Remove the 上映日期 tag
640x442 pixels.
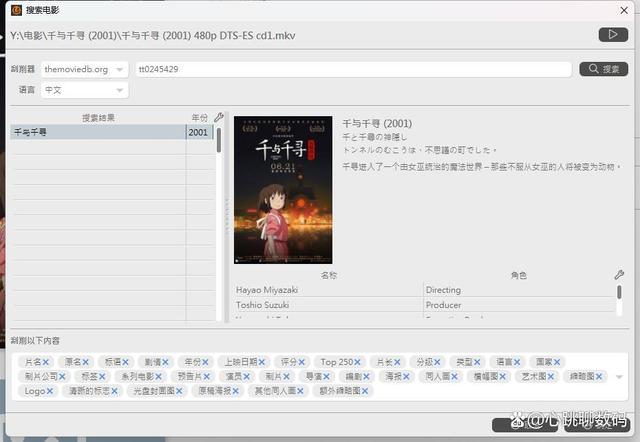click(x=262, y=362)
